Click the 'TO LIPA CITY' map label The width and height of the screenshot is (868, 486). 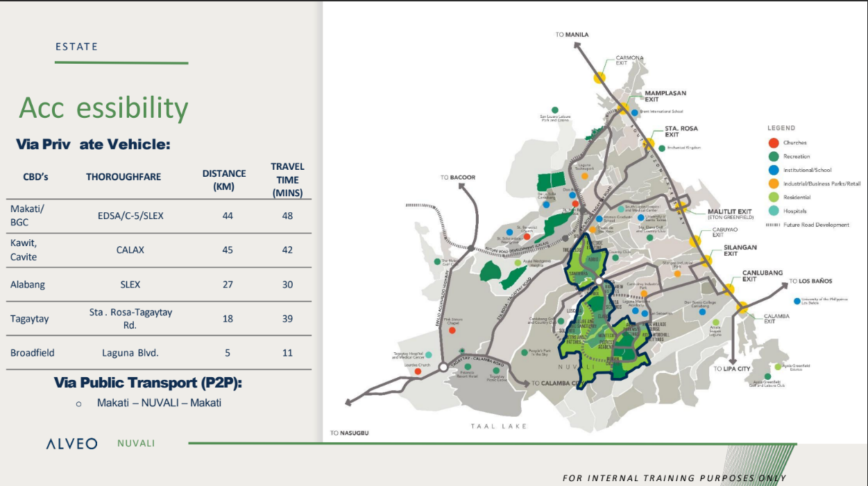pos(733,369)
